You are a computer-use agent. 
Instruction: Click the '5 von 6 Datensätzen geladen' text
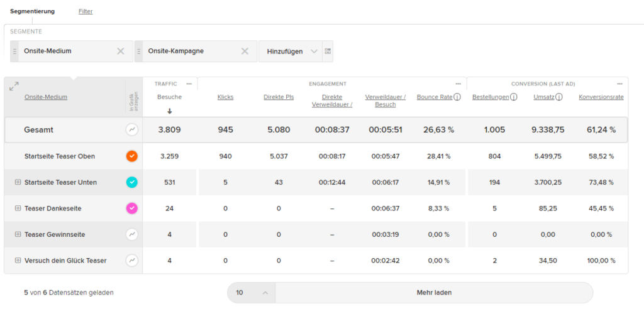pyautogui.click(x=69, y=293)
